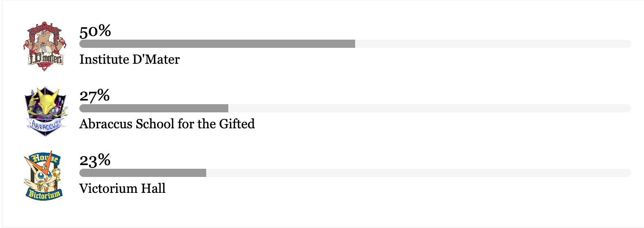The width and height of the screenshot is (644, 228).
Task: Click the 'Abraccus' ribbon banner on the crest
Action: point(45,124)
